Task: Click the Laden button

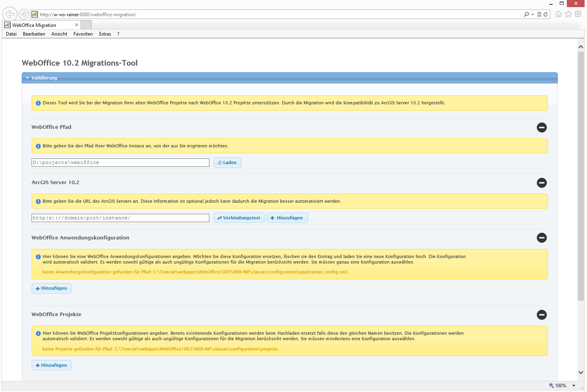Action: [228, 162]
